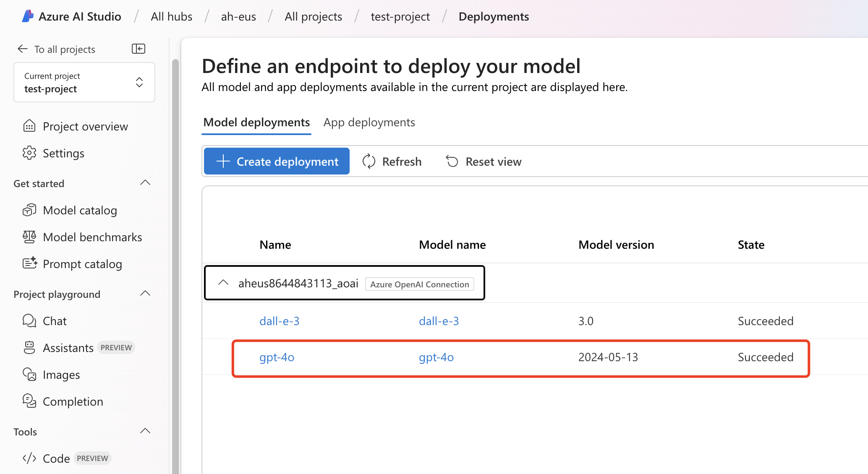Open the Assistants playground

point(68,348)
